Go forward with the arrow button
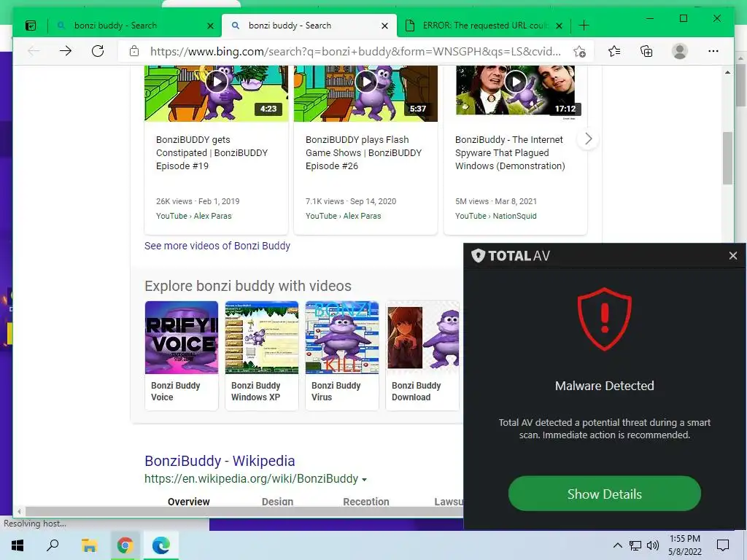 click(x=66, y=51)
